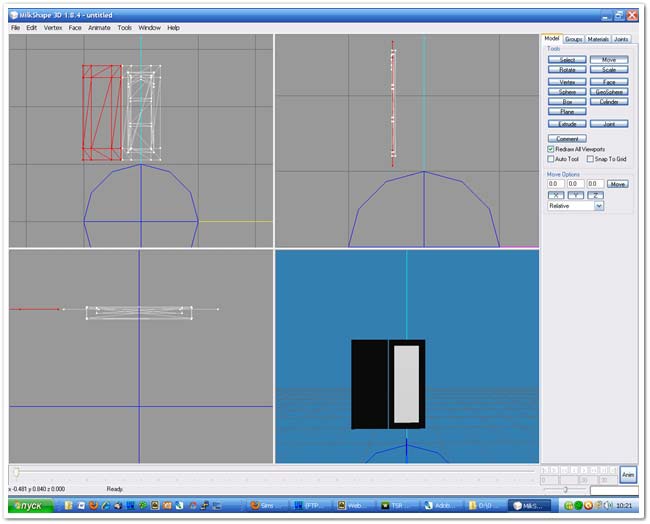Switch to TSR taskbar window
The height and width of the screenshot is (524, 650).
pos(398,506)
